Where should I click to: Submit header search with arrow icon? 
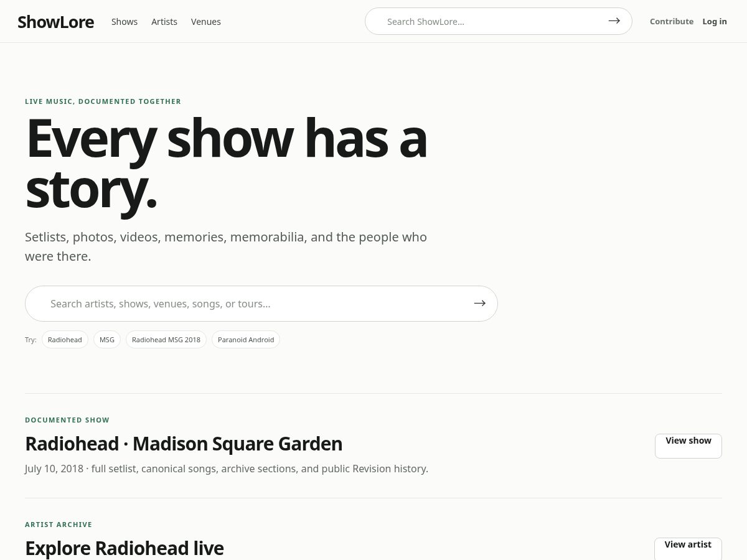(x=614, y=21)
